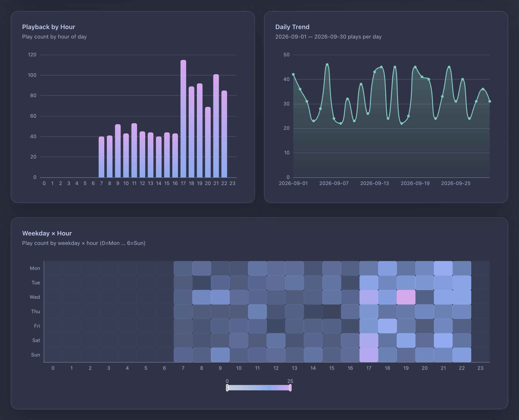Select the pink Wed hour 19 heatmap cell
519x420 pixels.
[x=406, y=297]
